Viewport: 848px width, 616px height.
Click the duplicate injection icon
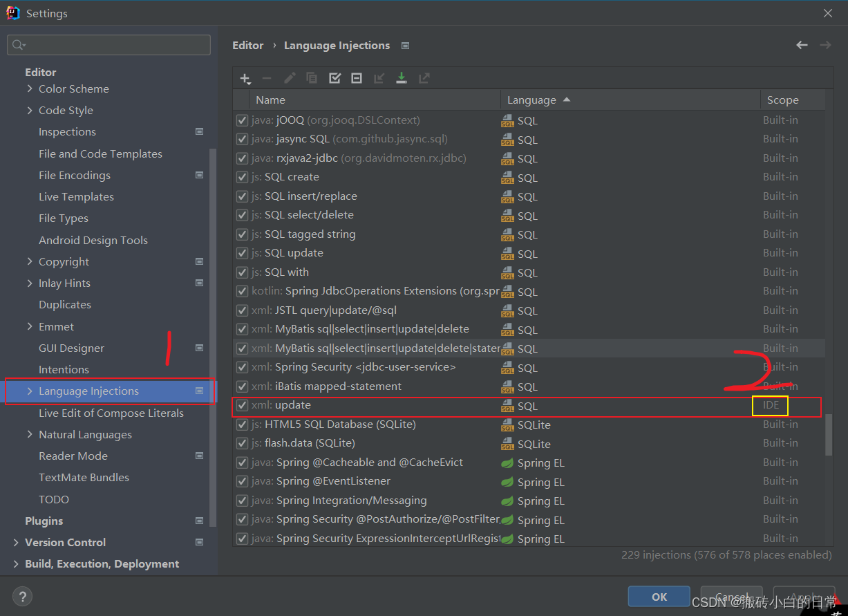(x=312, y=77)
